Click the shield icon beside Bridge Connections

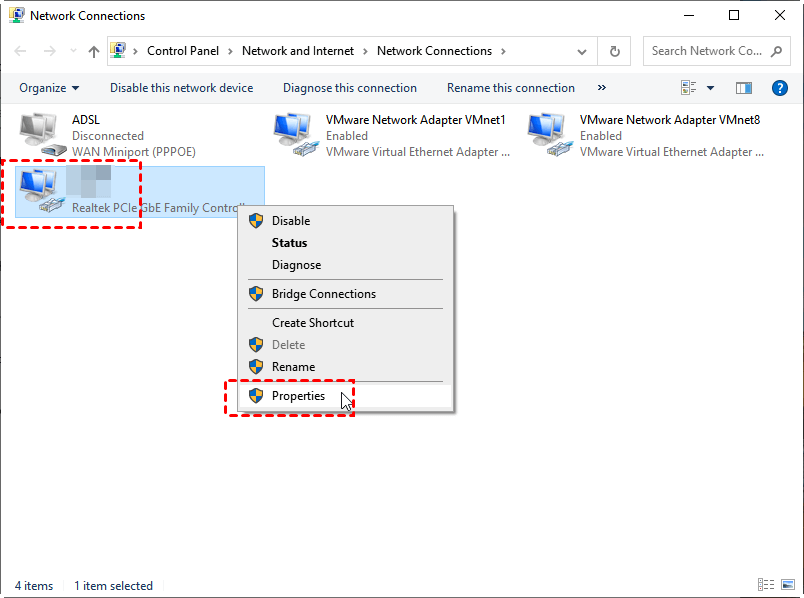[256, 294]
